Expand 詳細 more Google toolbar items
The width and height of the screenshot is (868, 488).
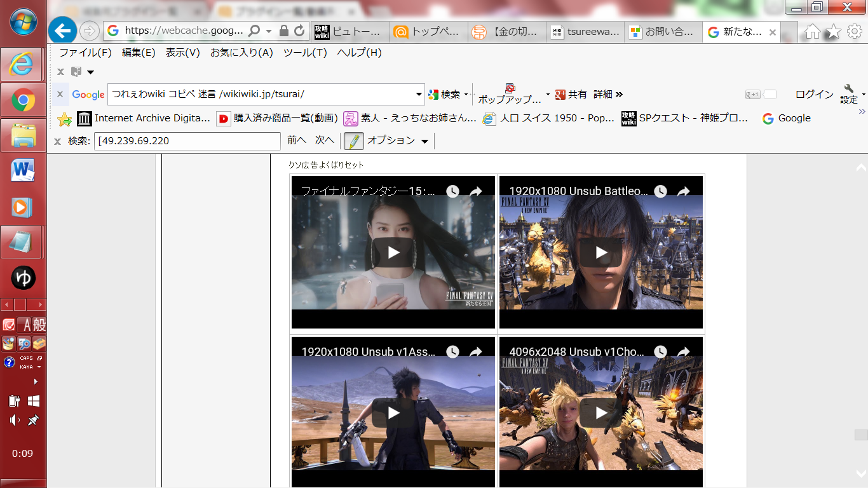click(608, 94)
